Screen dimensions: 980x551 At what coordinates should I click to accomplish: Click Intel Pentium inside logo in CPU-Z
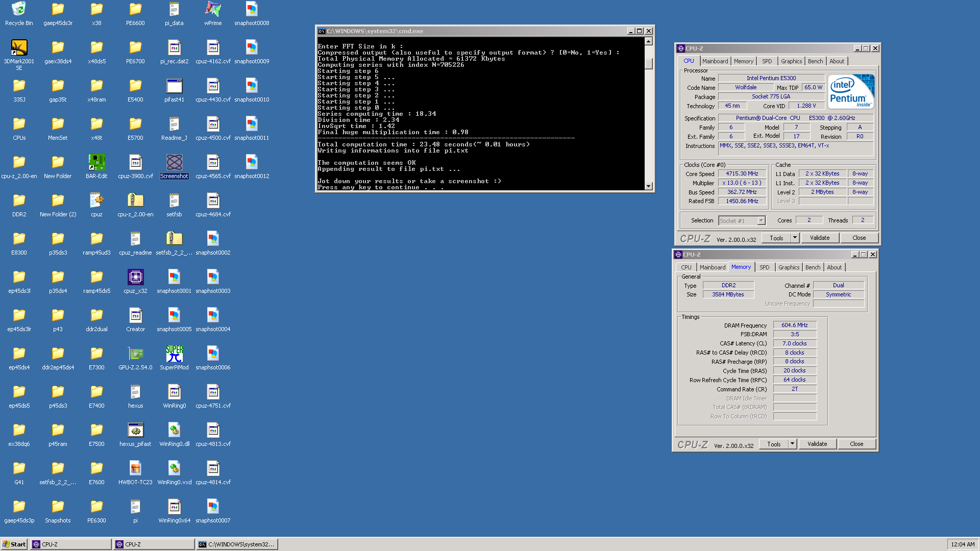[851, 91]
